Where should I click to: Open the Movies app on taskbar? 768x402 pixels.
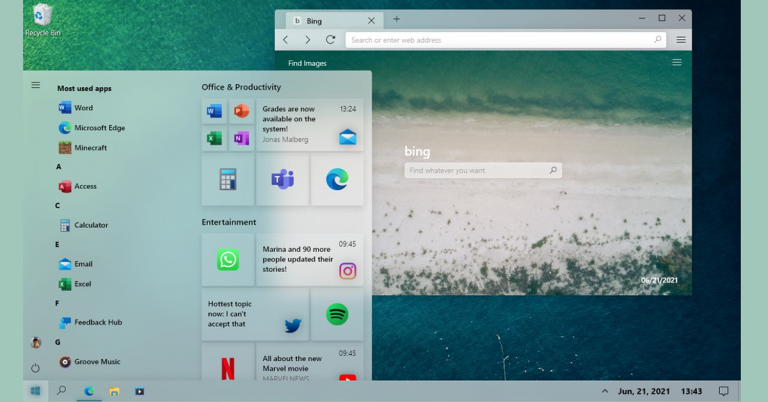[140, 391]
